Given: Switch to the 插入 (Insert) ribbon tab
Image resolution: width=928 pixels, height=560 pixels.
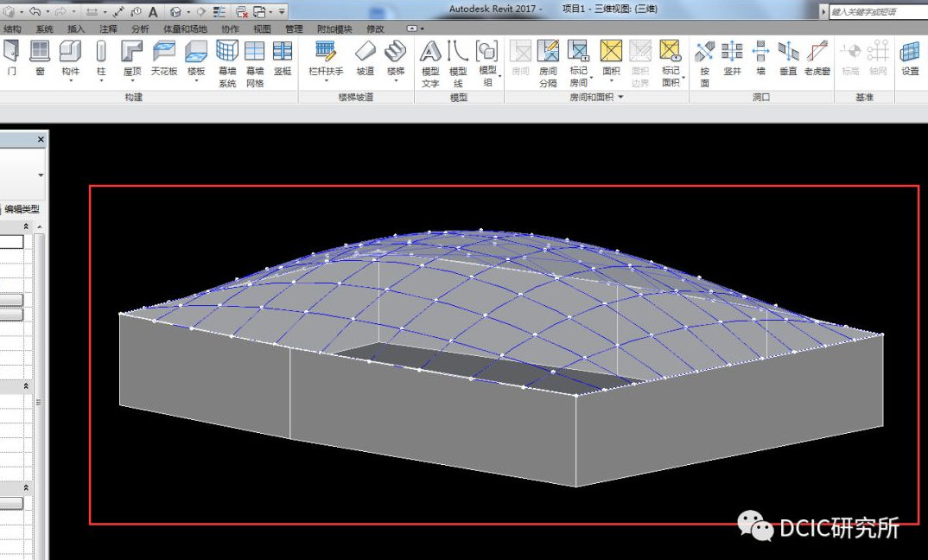Looking at the screenshot, I should (76, 29).
